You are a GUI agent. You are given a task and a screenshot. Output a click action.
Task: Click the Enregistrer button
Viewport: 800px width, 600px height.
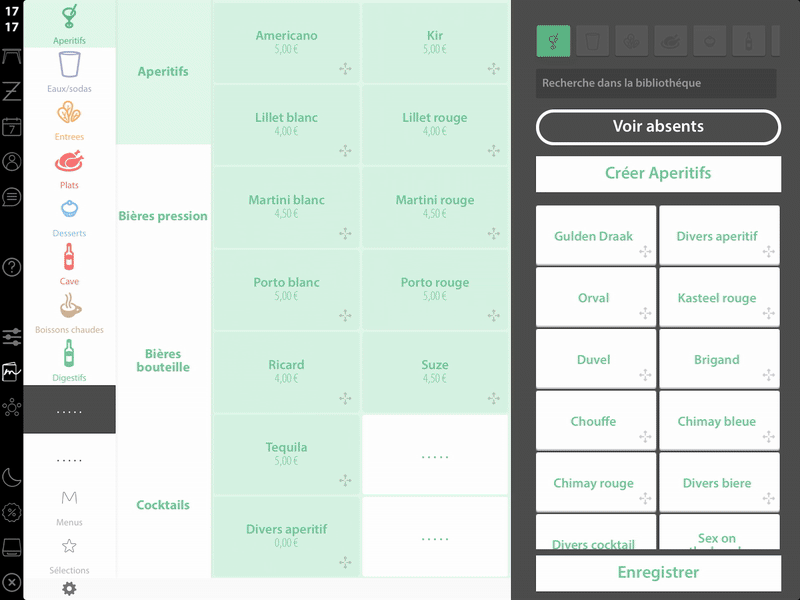pyautogui.click(x=658, y=572)
